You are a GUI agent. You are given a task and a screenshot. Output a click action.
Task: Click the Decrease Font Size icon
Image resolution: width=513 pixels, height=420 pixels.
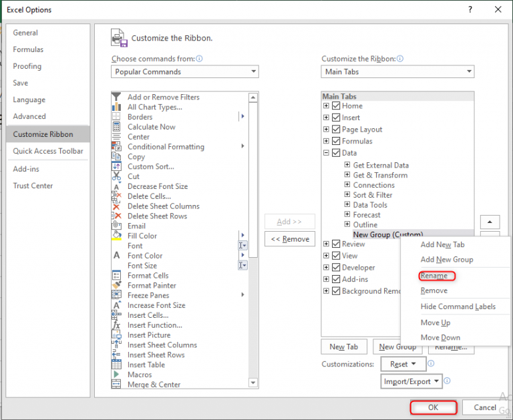(116, 186)
